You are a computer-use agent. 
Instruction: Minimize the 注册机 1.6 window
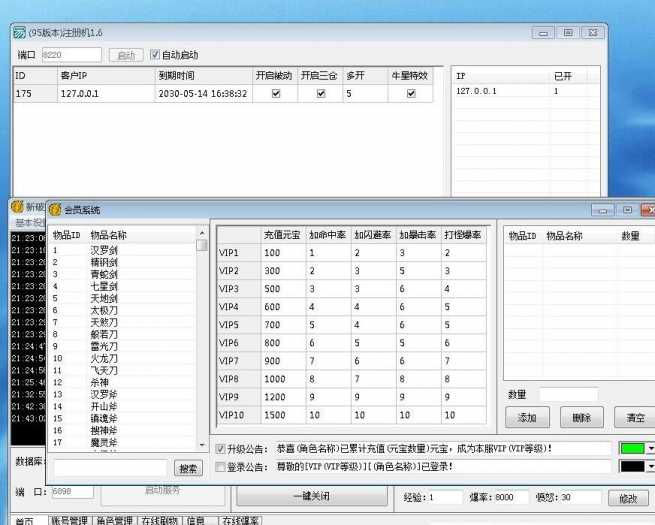541,33
